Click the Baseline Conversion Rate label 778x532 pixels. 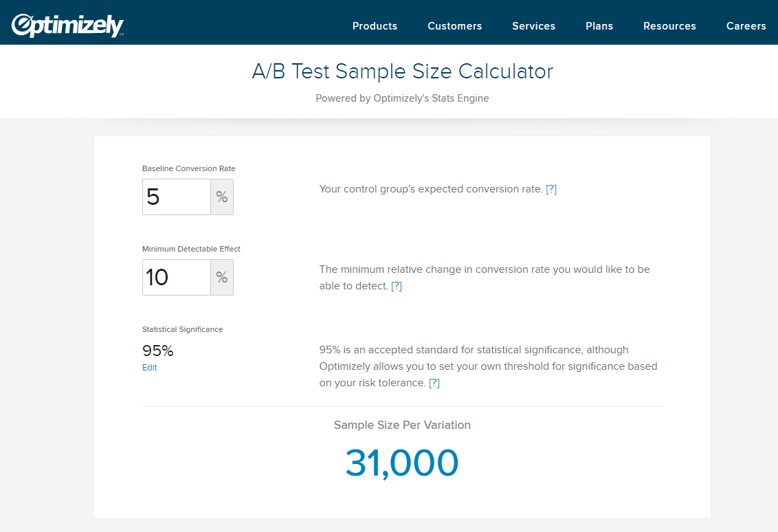pyautogui.click(x=189, y=168)
